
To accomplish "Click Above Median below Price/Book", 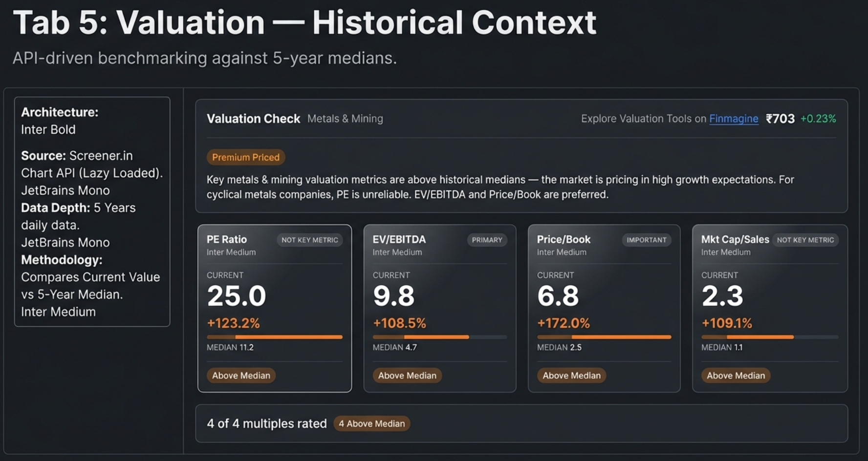I will tap(571, 376).
